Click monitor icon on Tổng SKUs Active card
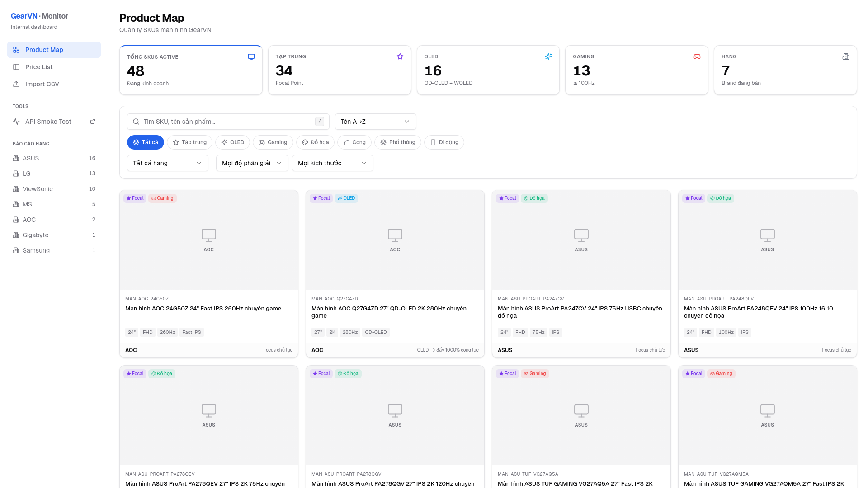 click(x=251, y=57)
